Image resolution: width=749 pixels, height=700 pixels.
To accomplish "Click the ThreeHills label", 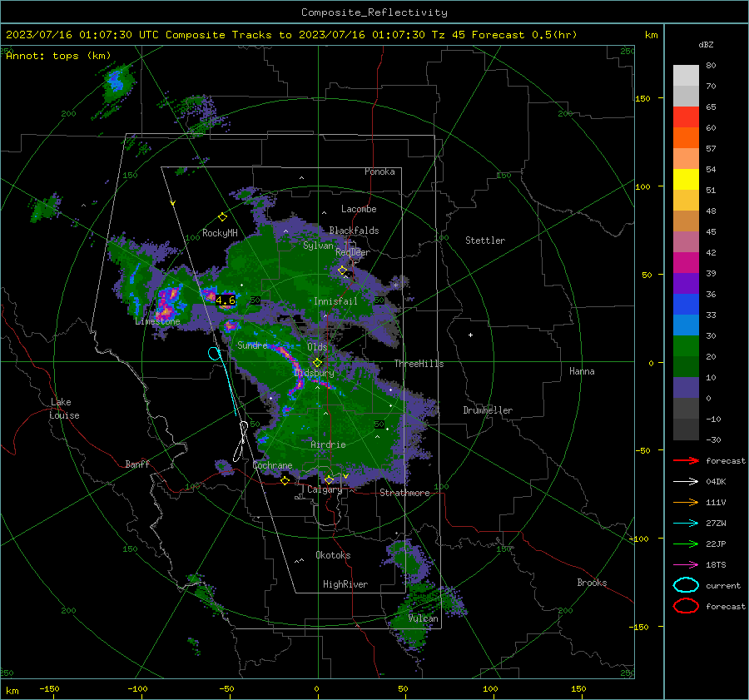I will point(419,364).
